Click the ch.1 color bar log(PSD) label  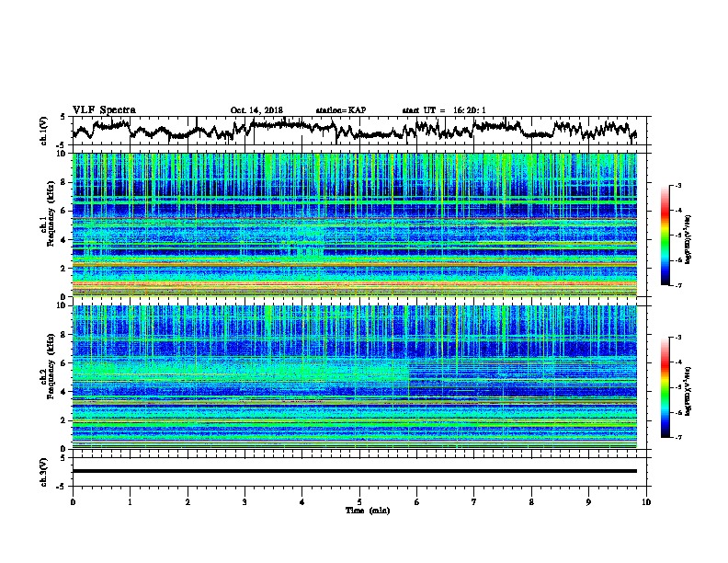pyautogui.click(x=688, y=239)
